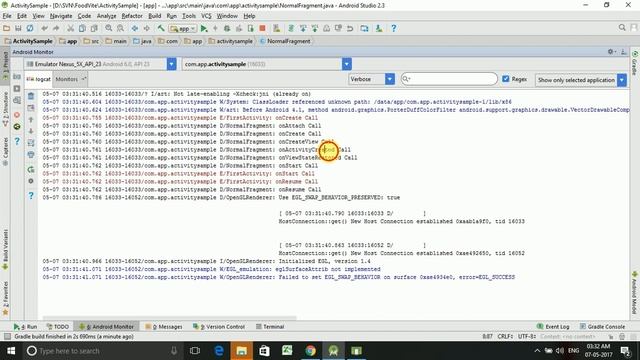Open the Analyze menu

[x=106, y=16]
